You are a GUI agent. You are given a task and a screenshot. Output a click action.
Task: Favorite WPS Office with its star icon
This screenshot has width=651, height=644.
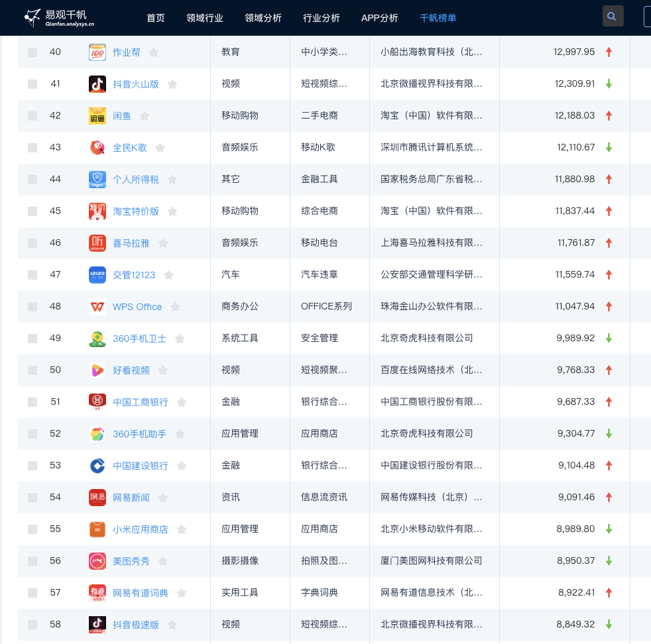[x=176, y=307]
